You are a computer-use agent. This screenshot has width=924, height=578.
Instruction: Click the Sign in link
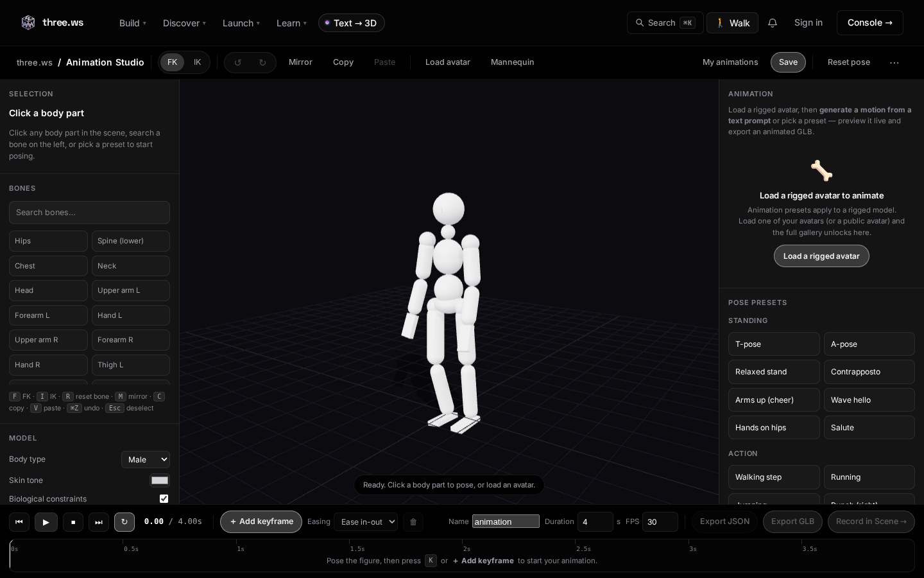pyautogui.click(x=809, y=23)
